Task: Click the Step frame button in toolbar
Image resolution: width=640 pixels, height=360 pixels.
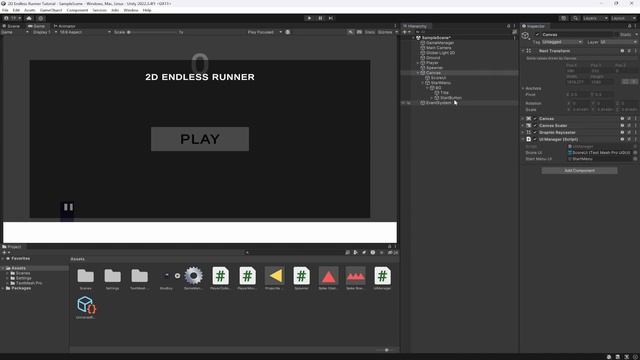Action: [x=331, y=18]
